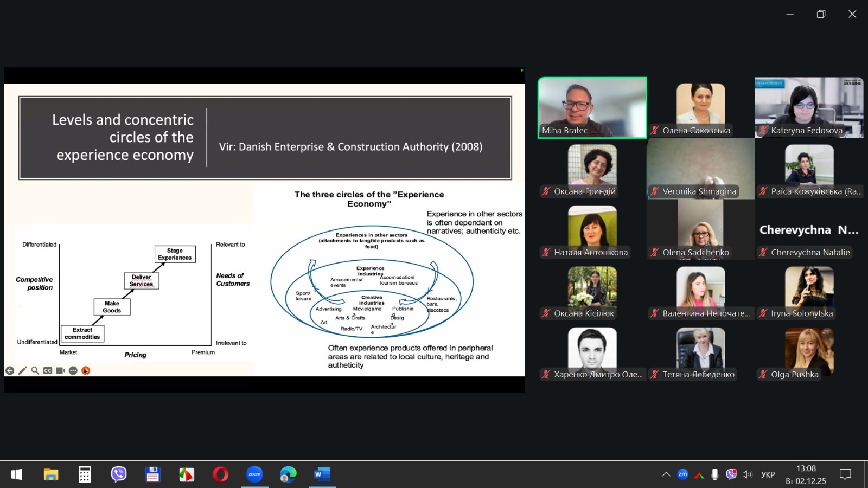Toggle the camera icon in slide toolbar
This screenshot has width=868, height=488.
(60, 371)
